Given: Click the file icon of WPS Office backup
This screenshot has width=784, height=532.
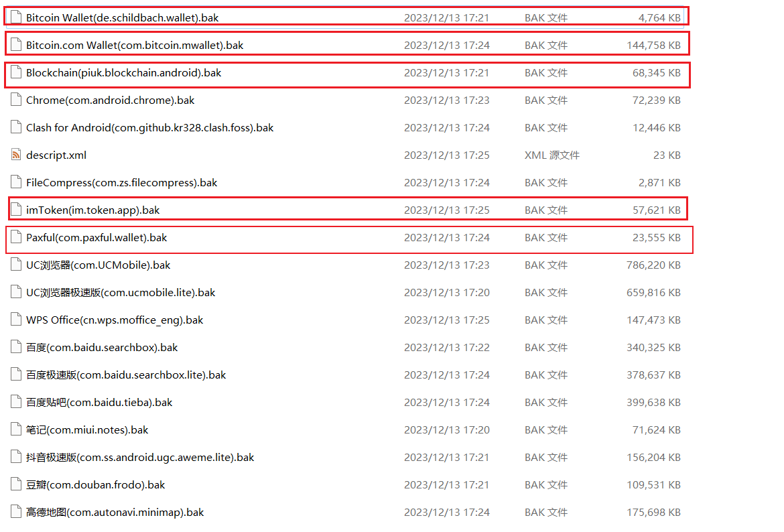Looking at the screenshot, I should click(x=16, y=320).
